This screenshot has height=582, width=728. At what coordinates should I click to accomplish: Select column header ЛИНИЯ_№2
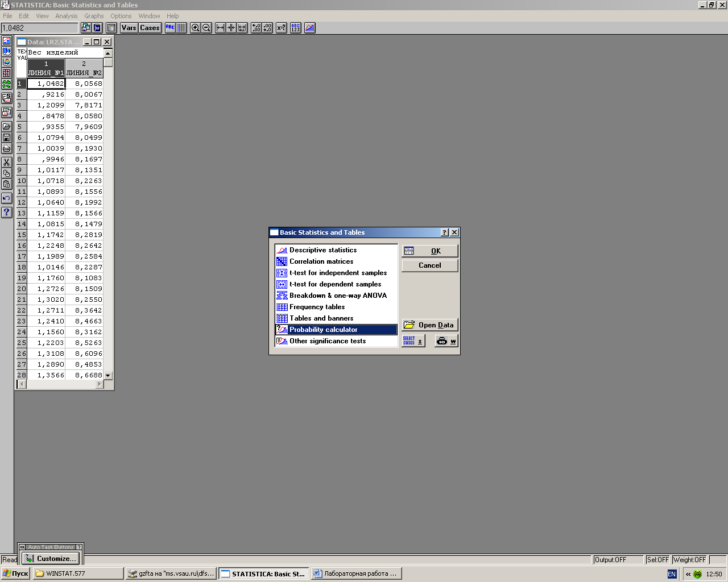pyautogui.click(x=84, y=68)
